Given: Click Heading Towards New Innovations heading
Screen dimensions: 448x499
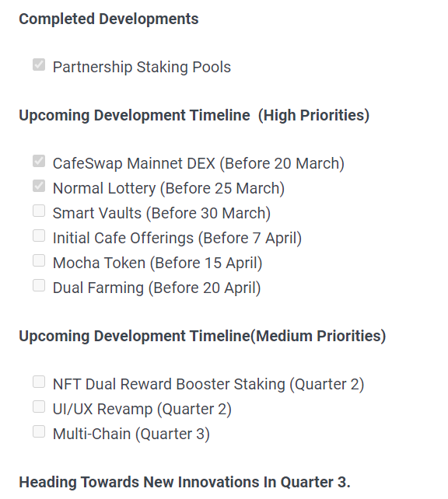Looking at the screenshot, I should 184,482.
